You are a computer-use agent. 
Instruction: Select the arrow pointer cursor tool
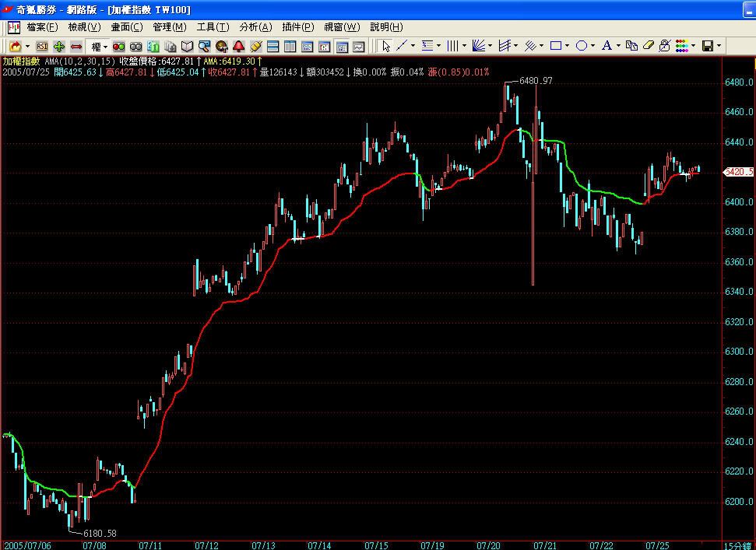[385, 46]
